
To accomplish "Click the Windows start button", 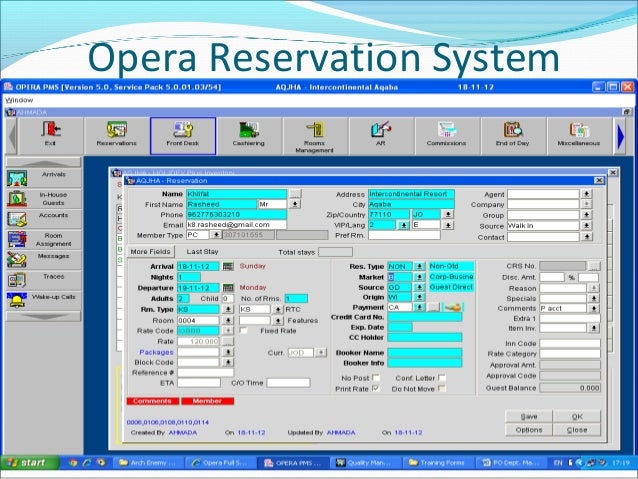I will coord(28,463).
